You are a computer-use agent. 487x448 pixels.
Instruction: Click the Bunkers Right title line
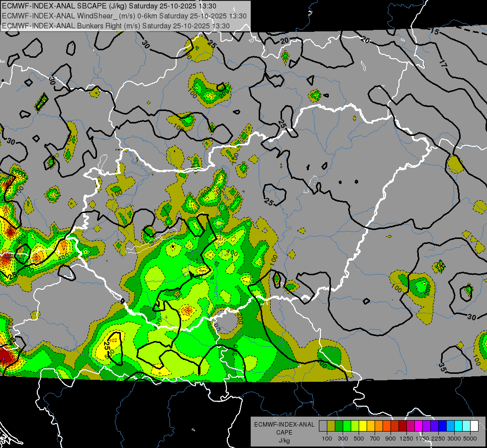coord(116,26)
